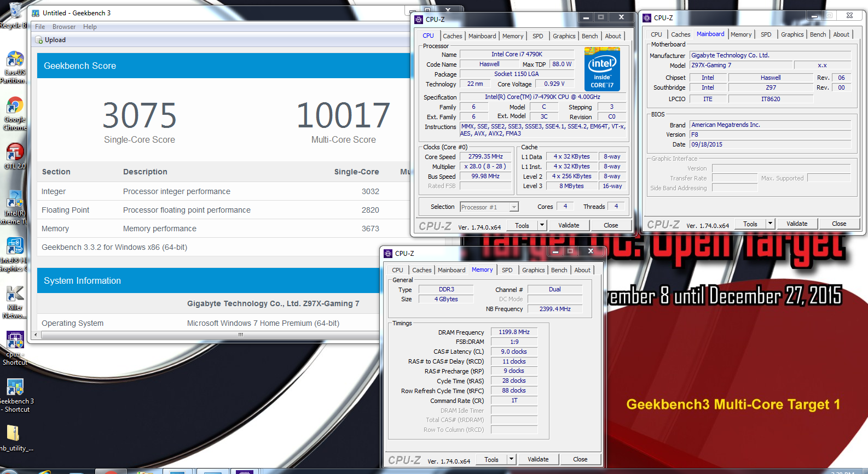Select the GTL 2.0 desktop icon
The width and height of the screenshot is (868, 474).
(x=15, y=155)
